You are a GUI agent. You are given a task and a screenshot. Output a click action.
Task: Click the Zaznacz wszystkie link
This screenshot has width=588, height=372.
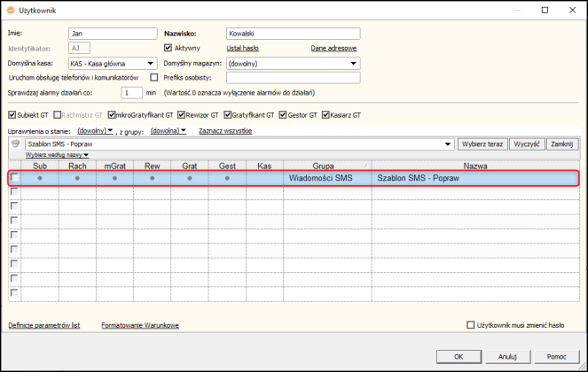pyautogui.click(x=225, y=131)
